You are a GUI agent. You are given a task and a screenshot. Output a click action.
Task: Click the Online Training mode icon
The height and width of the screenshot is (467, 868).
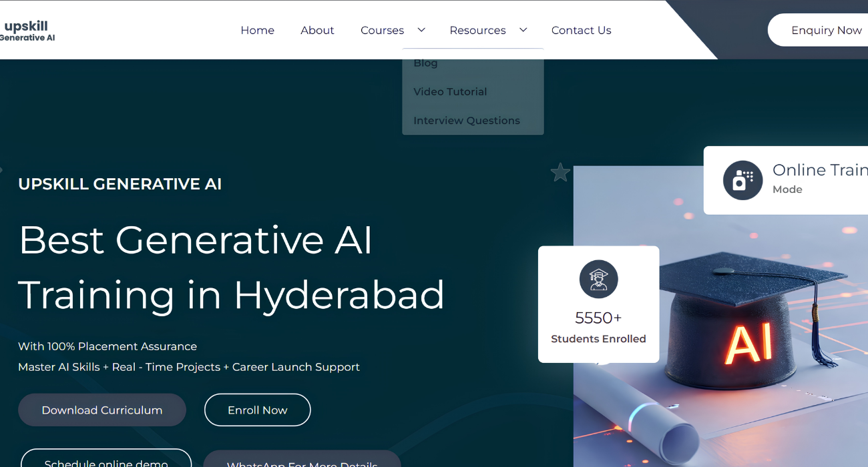click(x=742, y=180)
